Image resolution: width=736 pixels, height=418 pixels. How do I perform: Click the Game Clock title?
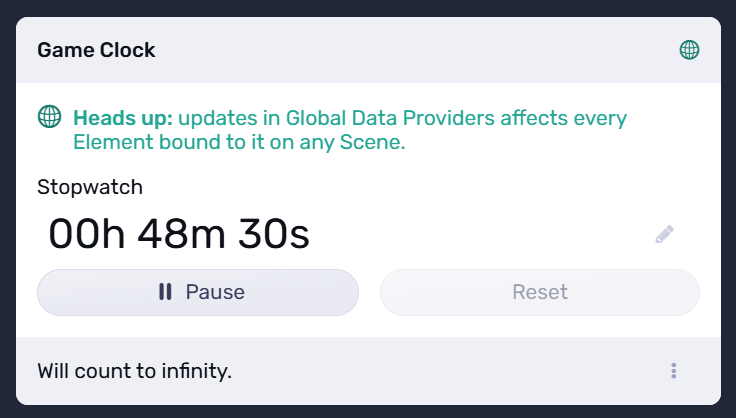click(x=96, y=49)
